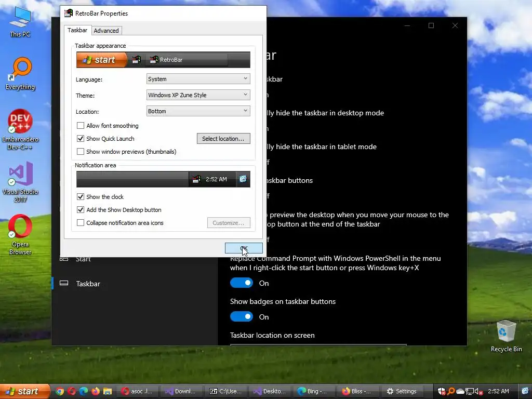Switch to the 7-Zip 'C:\Use...' taskbar window
Image resolution: width=532 pixels, height=399 pixels.
point(226,391)
